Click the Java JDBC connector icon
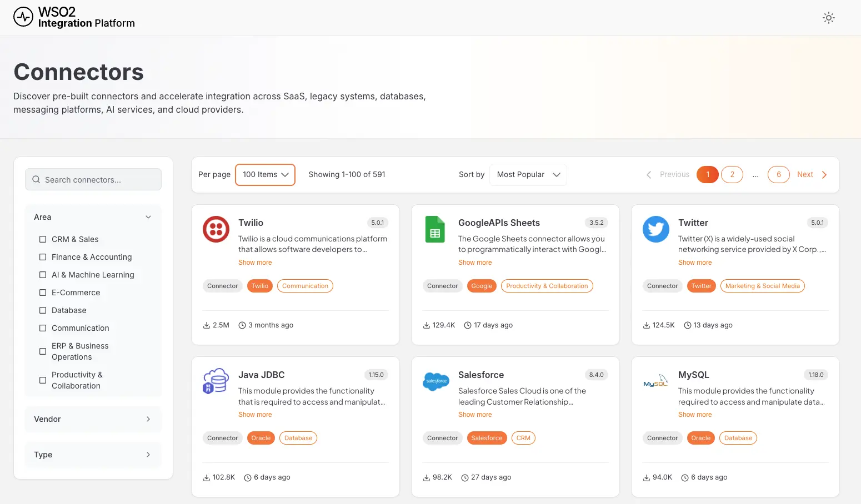 pyautogui.click(x=216, y=381)
